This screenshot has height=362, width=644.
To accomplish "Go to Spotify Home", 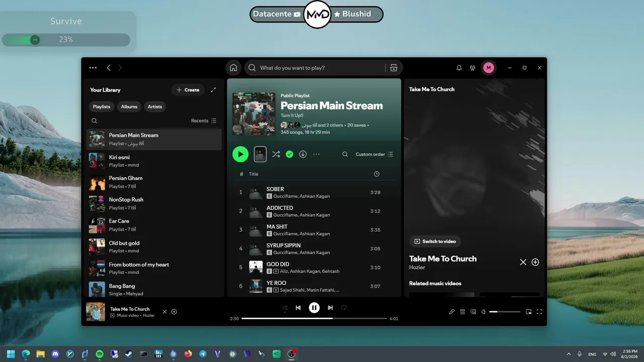I will [x=233, y=68].
